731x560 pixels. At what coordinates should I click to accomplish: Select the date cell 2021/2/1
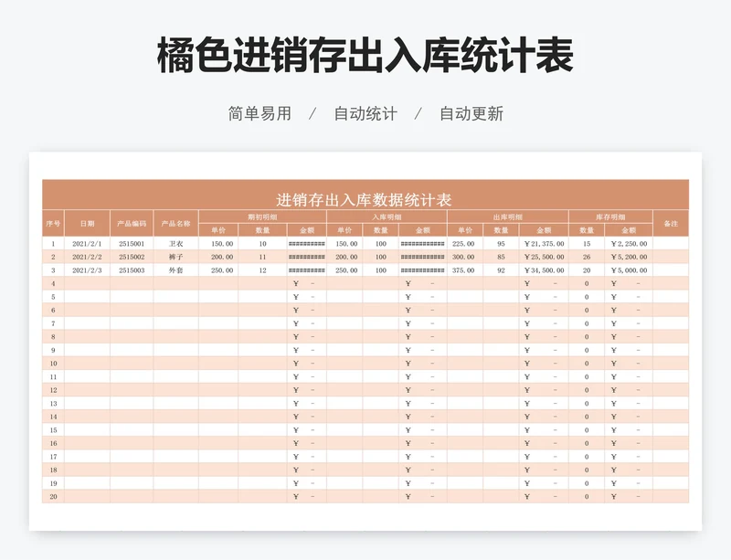pyautogui.click(x=87, y=244)
